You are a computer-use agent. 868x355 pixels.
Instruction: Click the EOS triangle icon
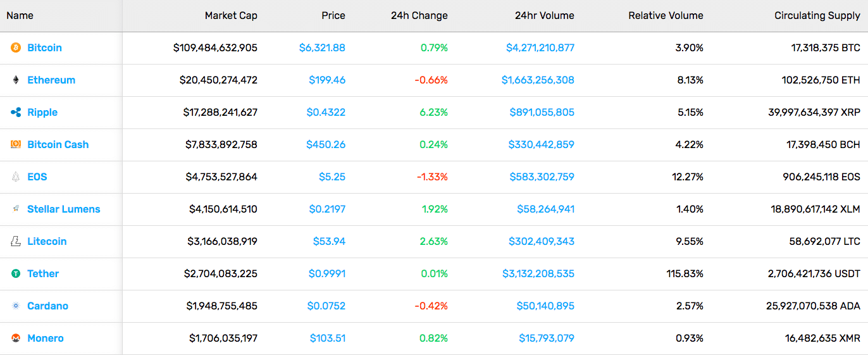[x=16, y=177]
